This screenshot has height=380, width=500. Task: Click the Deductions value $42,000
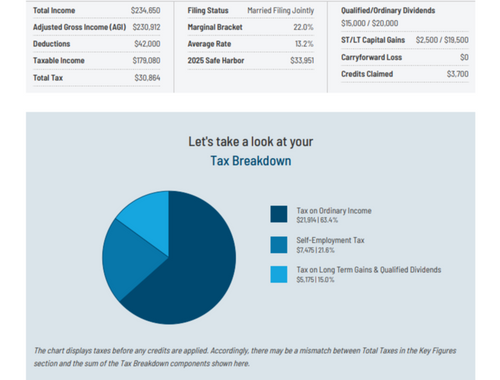147,44
